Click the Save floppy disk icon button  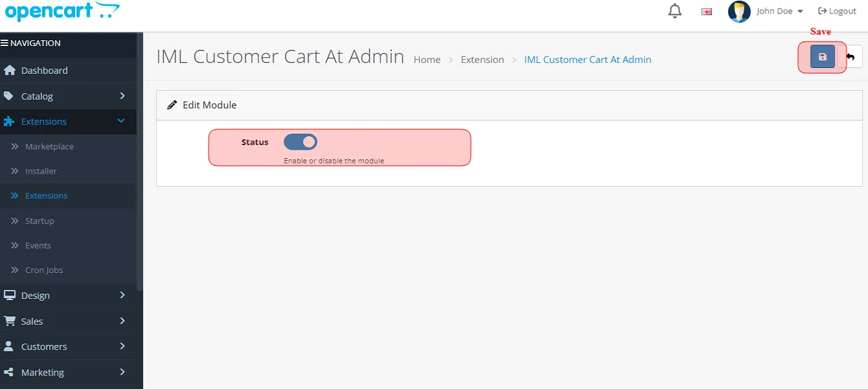[x=823, y=56]
